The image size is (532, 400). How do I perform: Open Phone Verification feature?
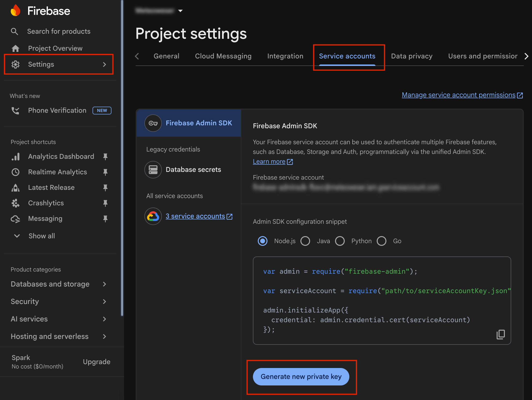57,111
